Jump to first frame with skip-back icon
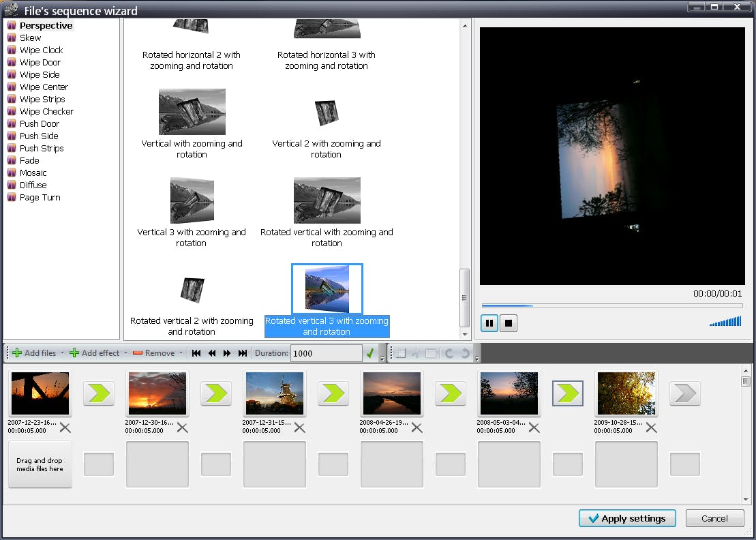Image resolution: width=756 pixels, height=540 pixels. click(196, 353)
